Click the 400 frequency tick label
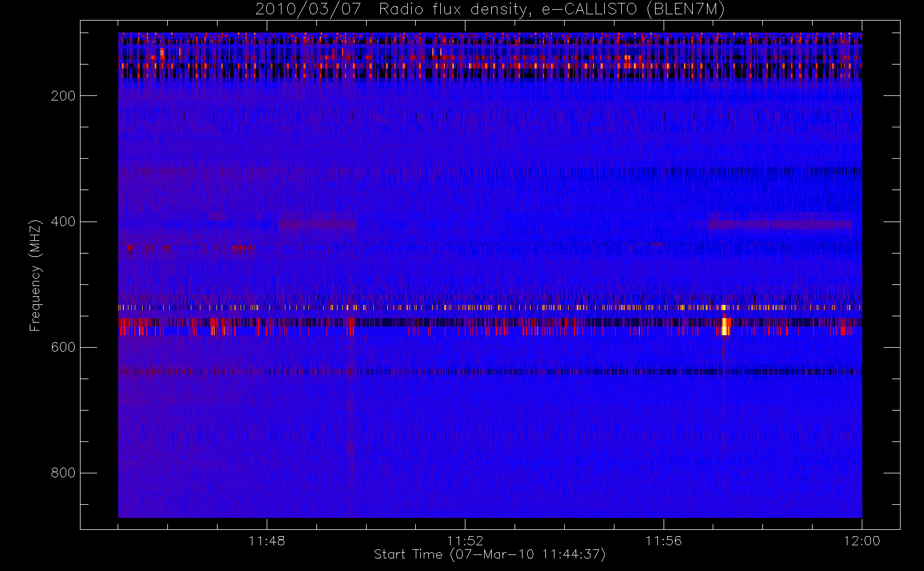The height and width of the screenshot is (571, 924). coord(63,222)
